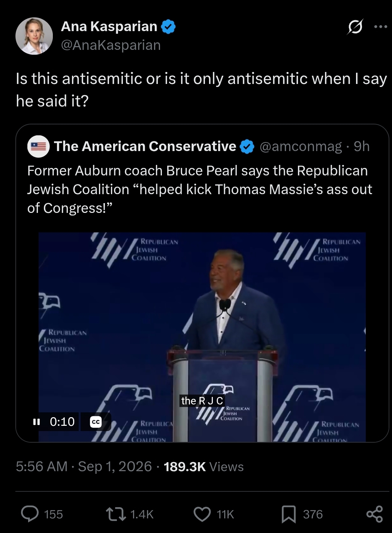
Task: Click The American Conservative avatar icon
Action: click(39, 147)
